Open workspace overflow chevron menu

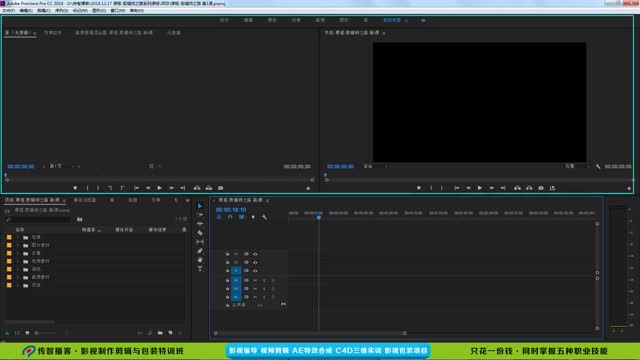coord(423,20)
